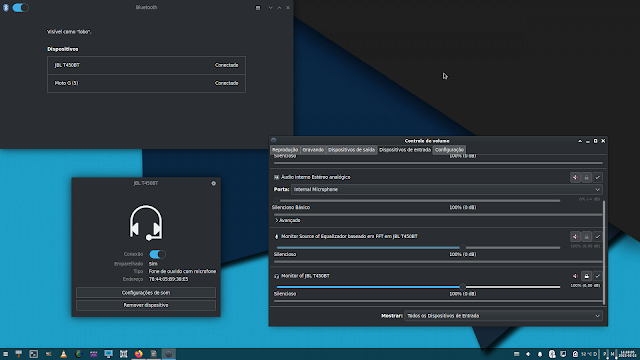640x360 pixels.
Task: Open the Bluetooth window header menu icon
Action: (x=258, y=8)
